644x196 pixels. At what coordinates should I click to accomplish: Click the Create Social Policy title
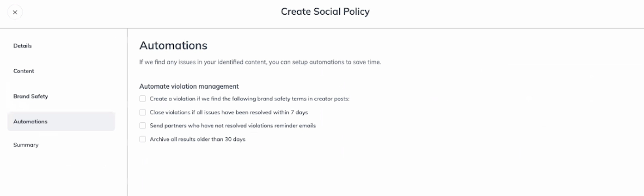[x=325, y=12]
